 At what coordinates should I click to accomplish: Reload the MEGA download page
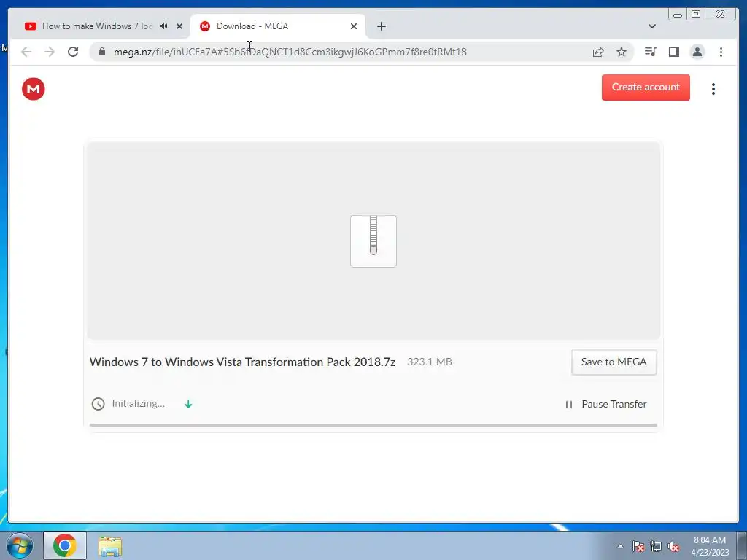[73, 52]
